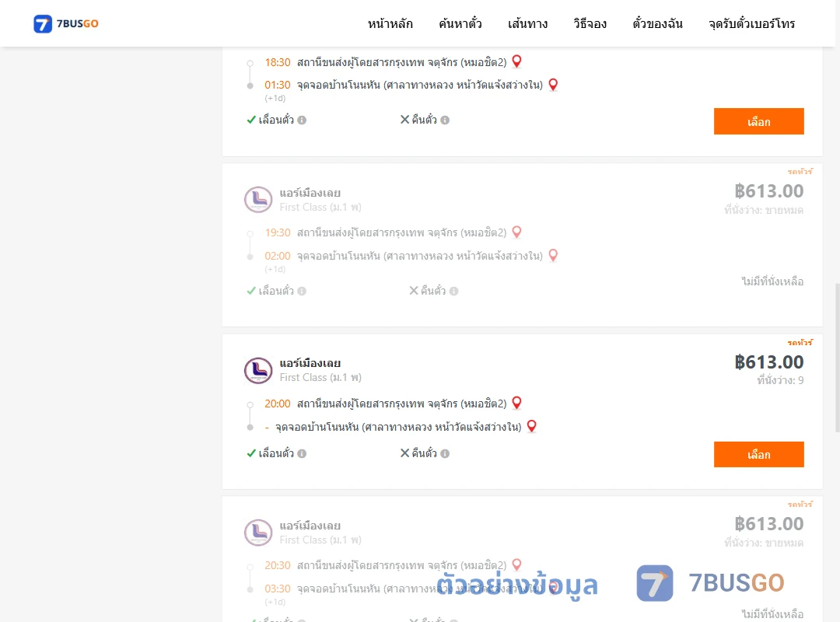Click ไม่มีที่นั่งเหลือ text in 19:30 trip
The height and width of the screenshot is (622, 840).
pos(772,281)
